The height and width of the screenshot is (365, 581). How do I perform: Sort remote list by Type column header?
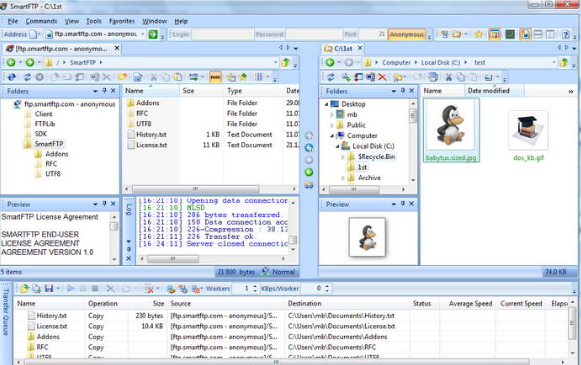point(235,90)
